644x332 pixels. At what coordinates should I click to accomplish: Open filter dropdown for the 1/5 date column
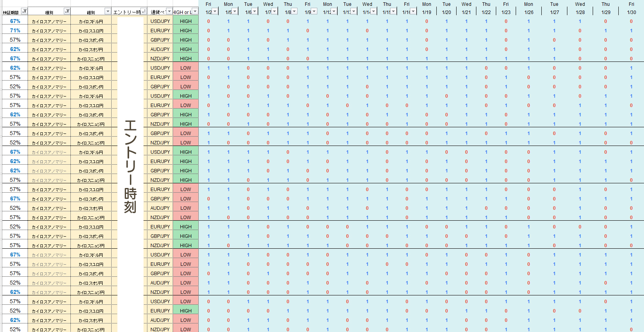235,11
